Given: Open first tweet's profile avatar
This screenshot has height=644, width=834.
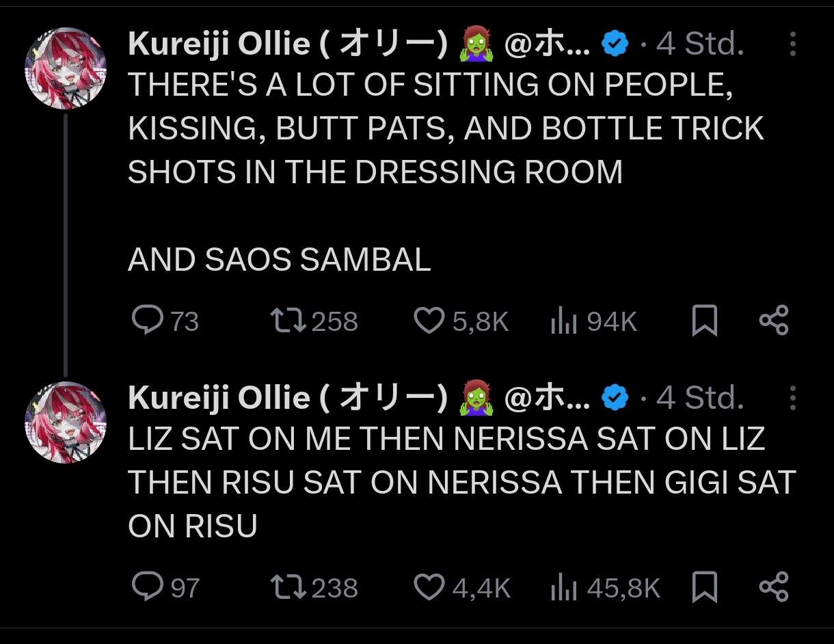Looking at the screenshot, I should [x=66, y=68].
